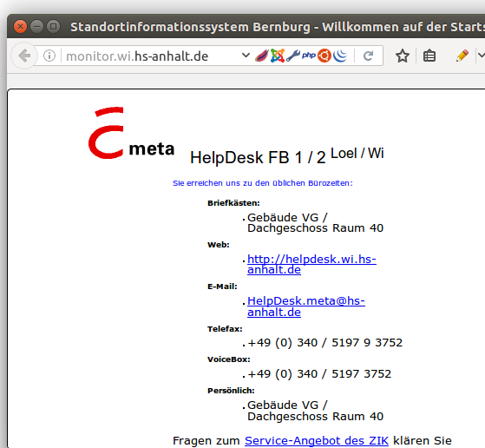
Task: Expand the URL bar history dropdown arrow
Action: pos(246,56)
